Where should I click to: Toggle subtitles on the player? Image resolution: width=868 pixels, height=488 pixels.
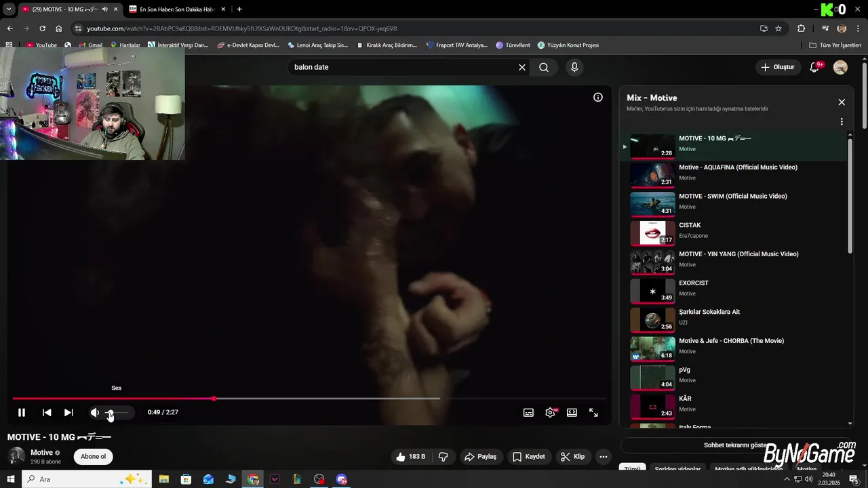[528, 412]
